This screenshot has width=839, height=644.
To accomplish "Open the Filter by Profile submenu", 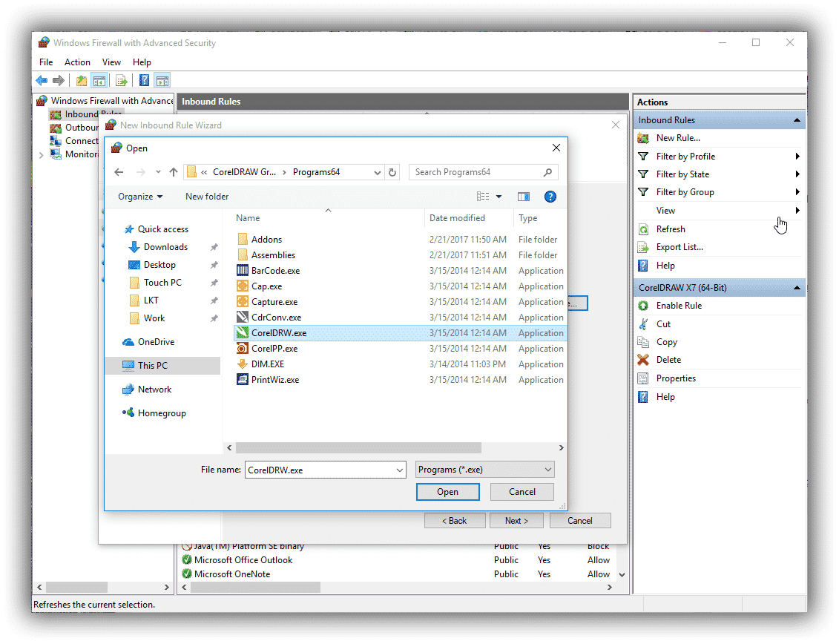I will click(720, 157).
